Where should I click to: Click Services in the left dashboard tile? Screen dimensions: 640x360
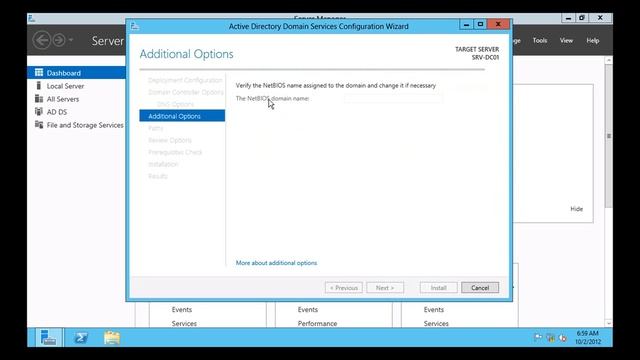(184, 323)
